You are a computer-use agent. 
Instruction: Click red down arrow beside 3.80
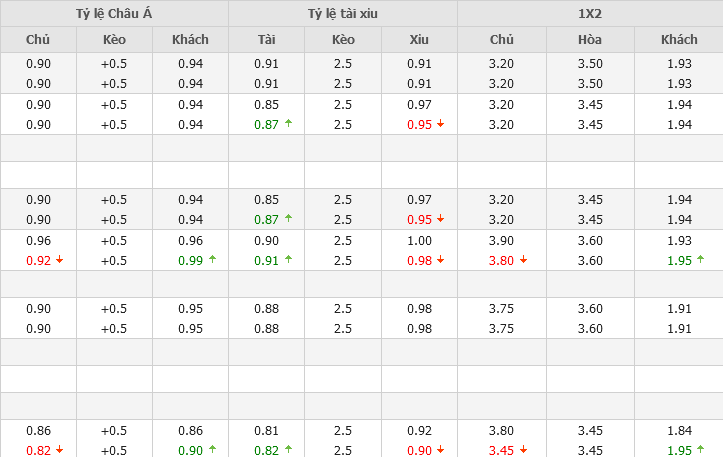click(523, 261)
